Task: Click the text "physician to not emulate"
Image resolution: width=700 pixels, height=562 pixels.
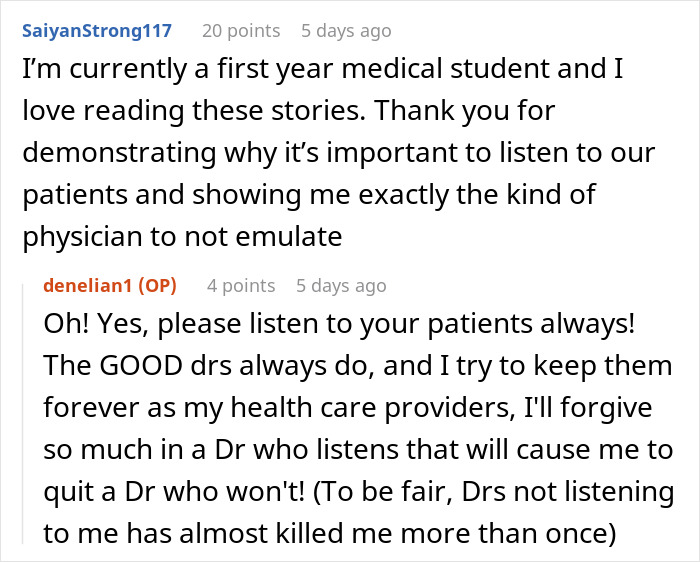Action: (182, 238)
